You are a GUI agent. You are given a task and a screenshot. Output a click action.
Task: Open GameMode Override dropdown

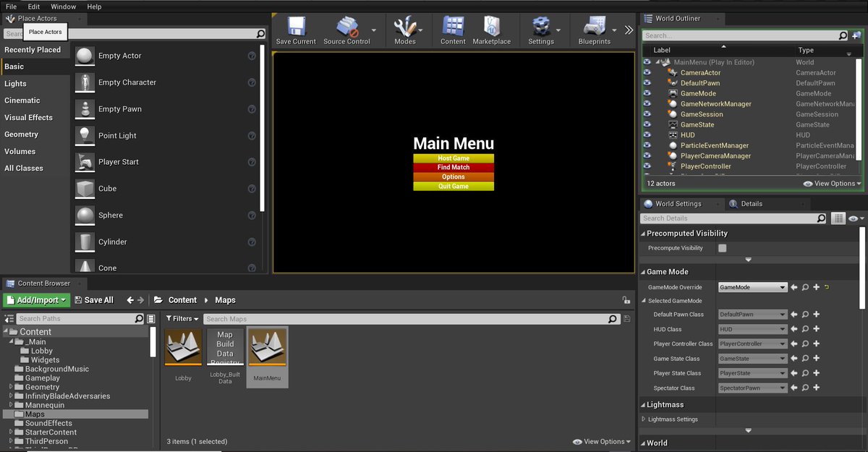point(752,287)
